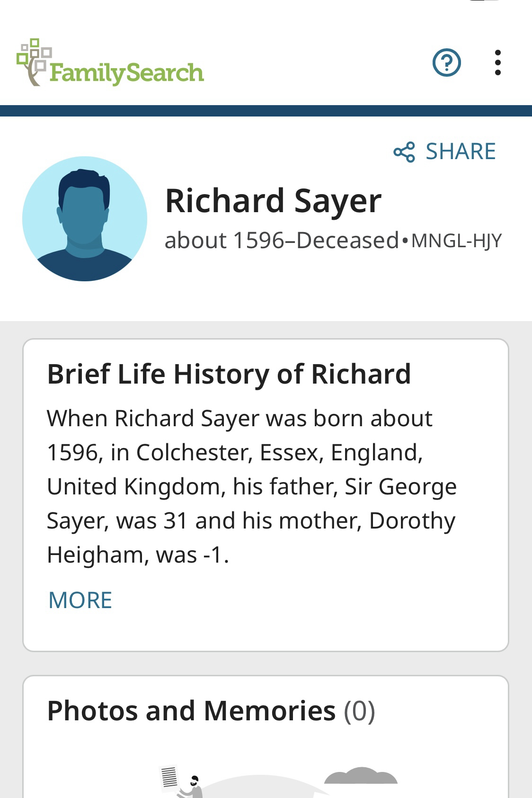Click the life history paragraph text
This screenshot has height=798, width=532.
(251, 486)
